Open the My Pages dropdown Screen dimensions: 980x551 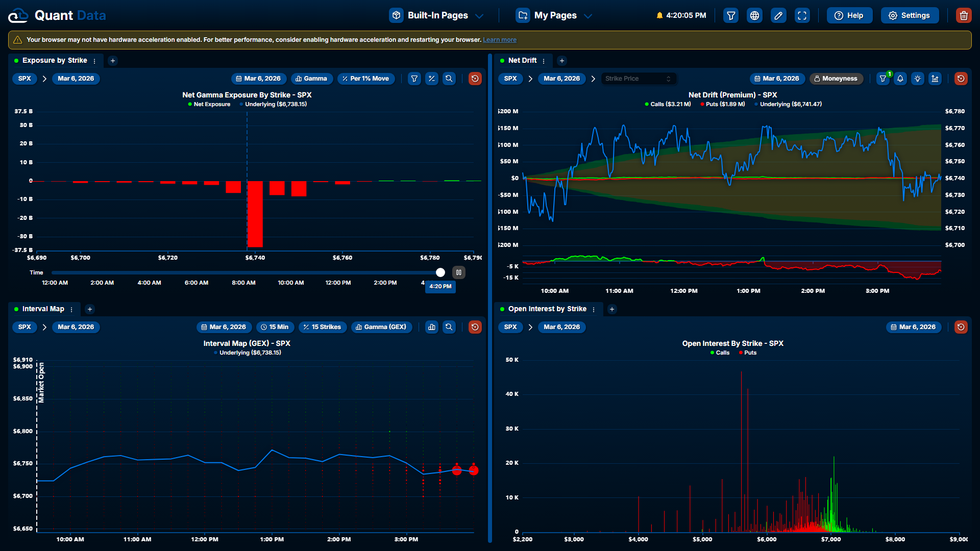(x=554, y=15)
